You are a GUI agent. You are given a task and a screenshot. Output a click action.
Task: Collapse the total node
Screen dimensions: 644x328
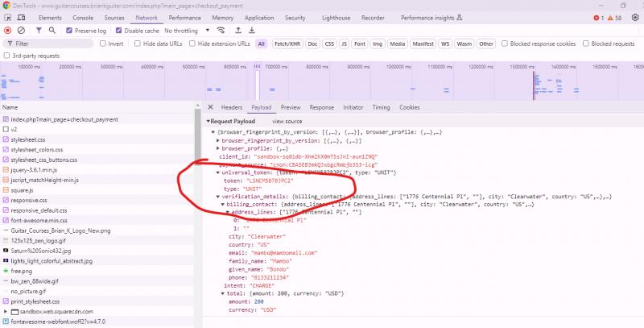click(x=223, y=293)
